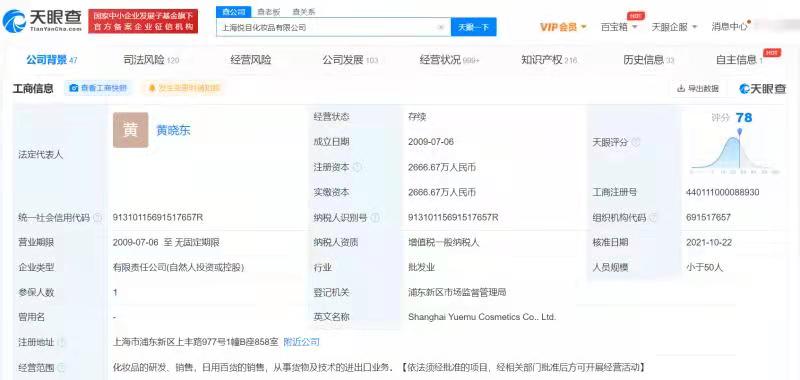The image size is (800, 380).
Task: Expand the 天眼企服 dropdown
Action: [674, 27]
